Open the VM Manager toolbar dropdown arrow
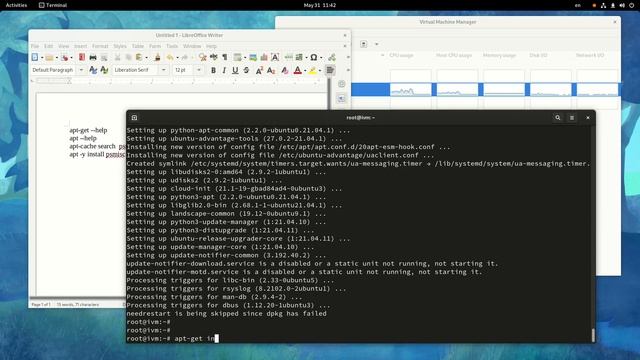The width and height of the screenshot is (640, 360). (377, 44)
